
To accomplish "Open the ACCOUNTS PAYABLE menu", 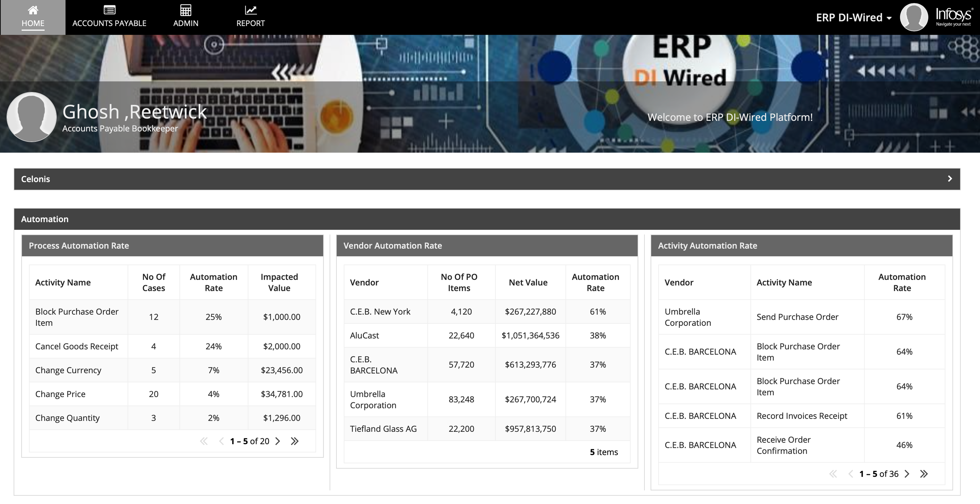I will [109, 18].
